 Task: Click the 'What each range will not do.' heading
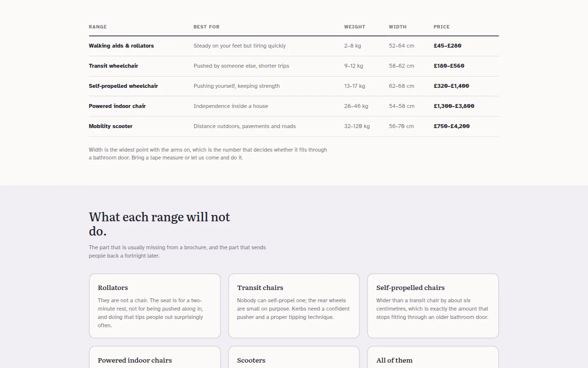(159, 224)
